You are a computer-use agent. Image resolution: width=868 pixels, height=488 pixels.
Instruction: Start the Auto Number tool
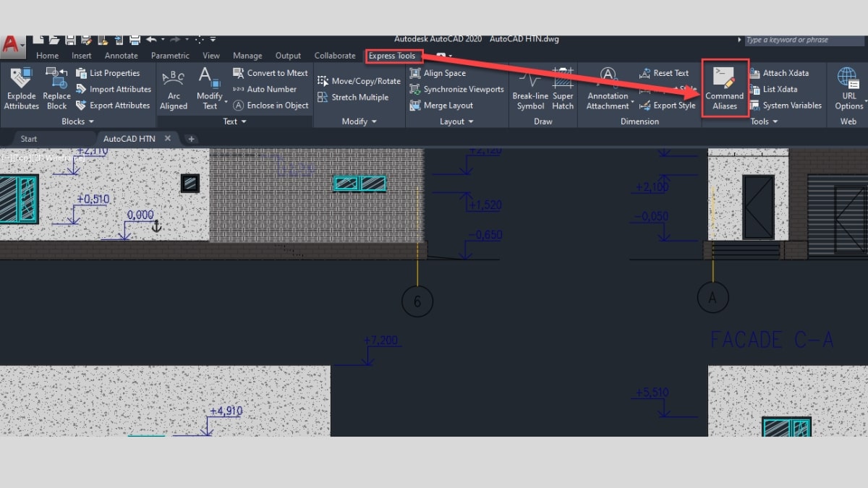(x=265, y=89)
